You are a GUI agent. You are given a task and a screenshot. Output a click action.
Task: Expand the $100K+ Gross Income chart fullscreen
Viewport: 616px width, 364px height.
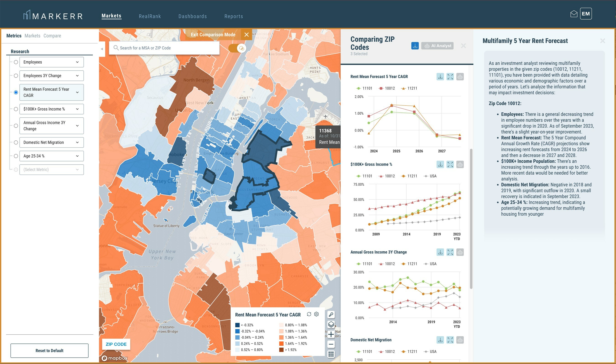coord(450,164)
